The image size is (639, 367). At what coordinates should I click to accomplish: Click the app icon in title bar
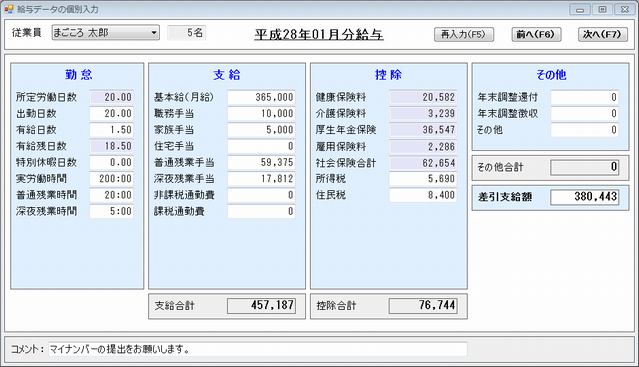point(9,9)
